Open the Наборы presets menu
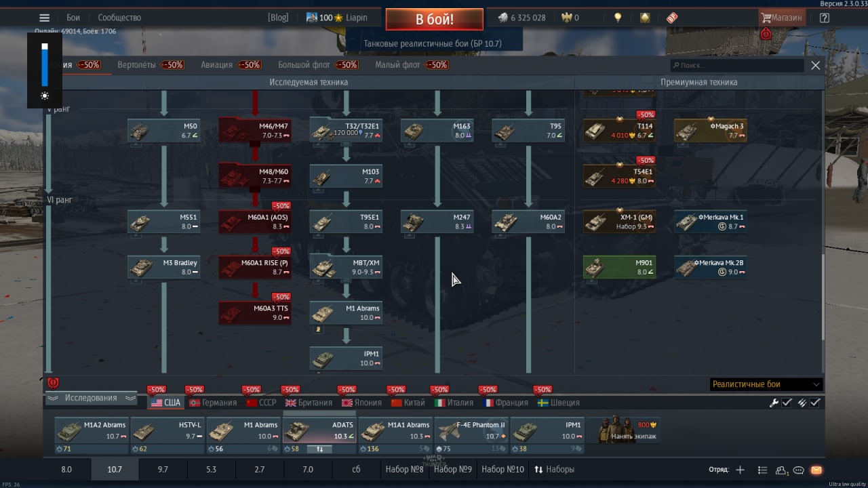 (554, 469)
